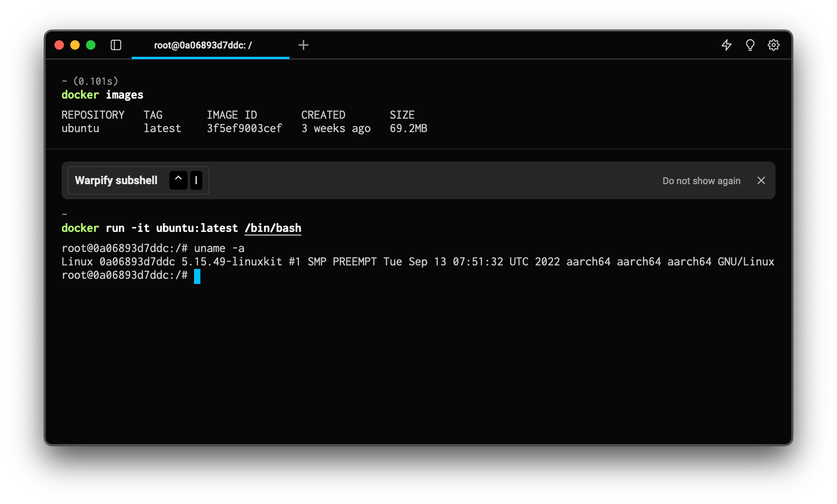
Task: Click the Ctrl key hint in the Warpify banner
Action: point(178,180)
